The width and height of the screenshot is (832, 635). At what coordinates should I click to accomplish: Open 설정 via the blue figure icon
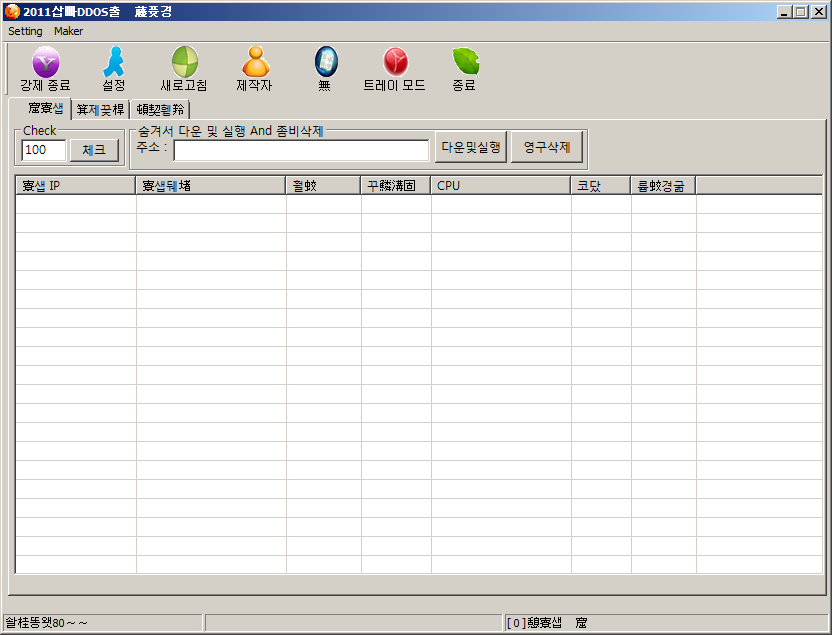click(114, 63)
